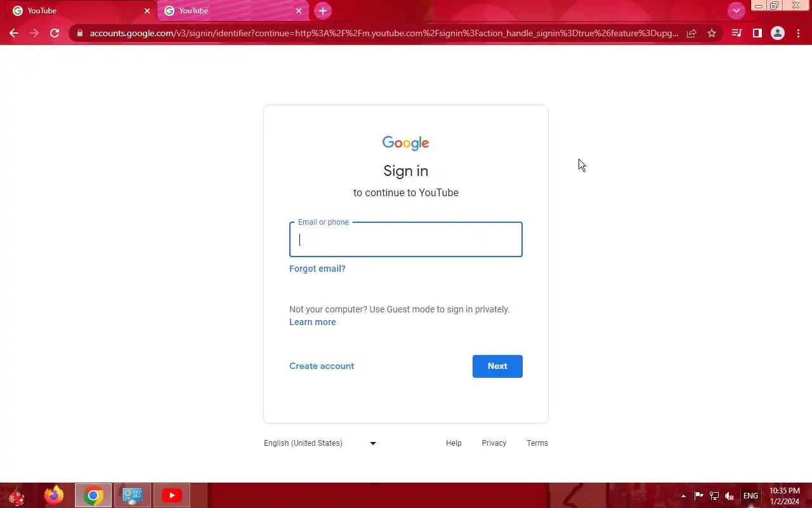This screenshot has height=508, width=812.
Task: Follow the Forgot email? link
Action: [317, 269]
